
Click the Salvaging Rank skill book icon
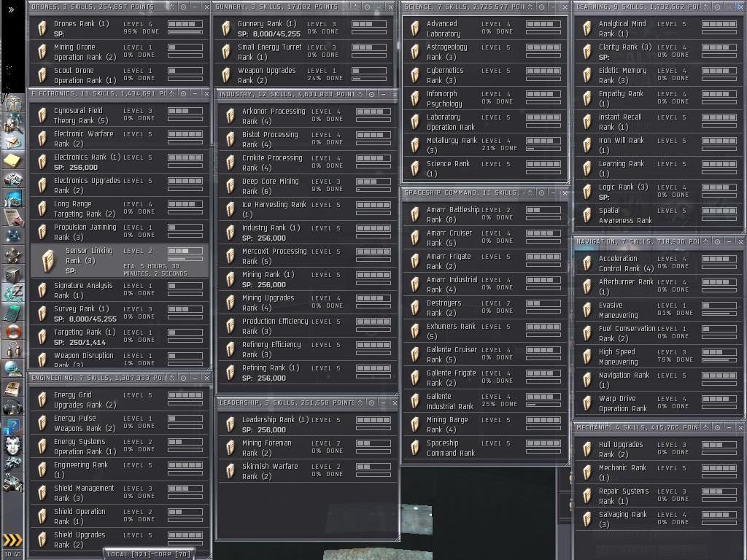587,519
